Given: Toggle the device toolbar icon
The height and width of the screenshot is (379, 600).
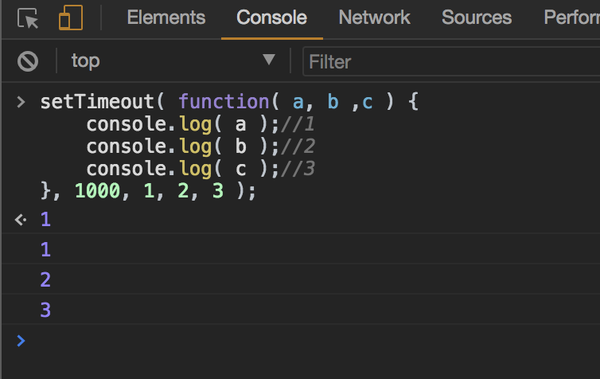Looking at the screenshot, I should click(x=70, y=17).
